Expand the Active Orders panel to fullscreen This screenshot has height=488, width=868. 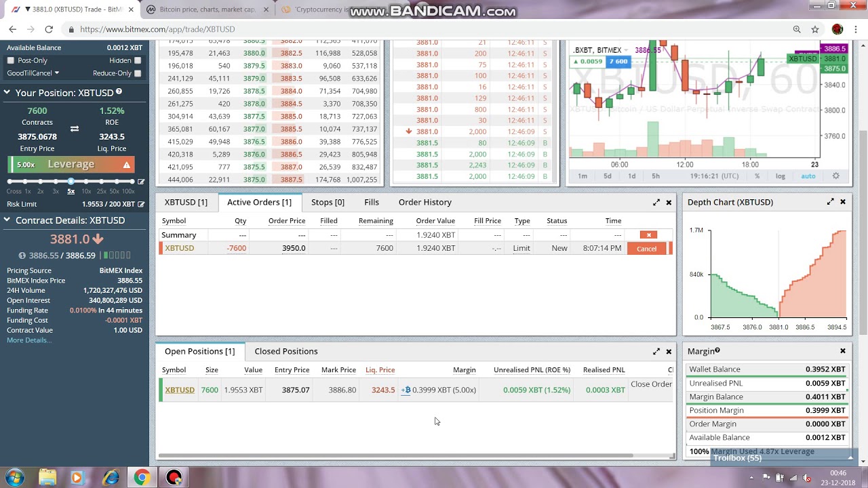click(656, 203)
